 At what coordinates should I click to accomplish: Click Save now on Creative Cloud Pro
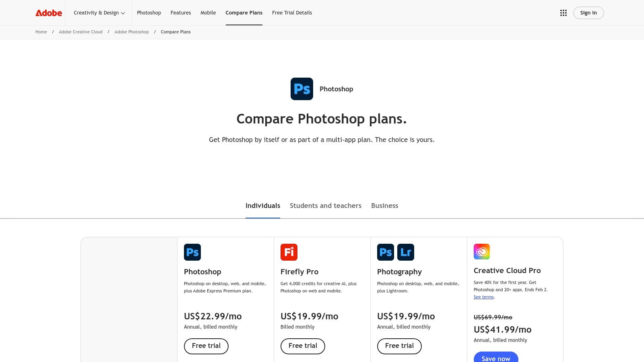(x=495, y=358)
